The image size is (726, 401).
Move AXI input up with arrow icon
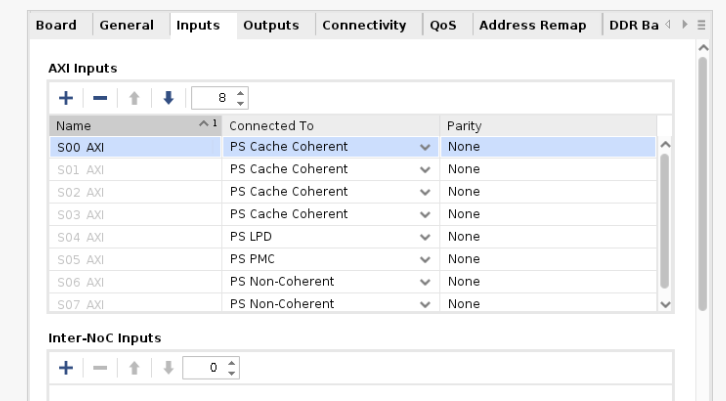[x=135, y=98]
